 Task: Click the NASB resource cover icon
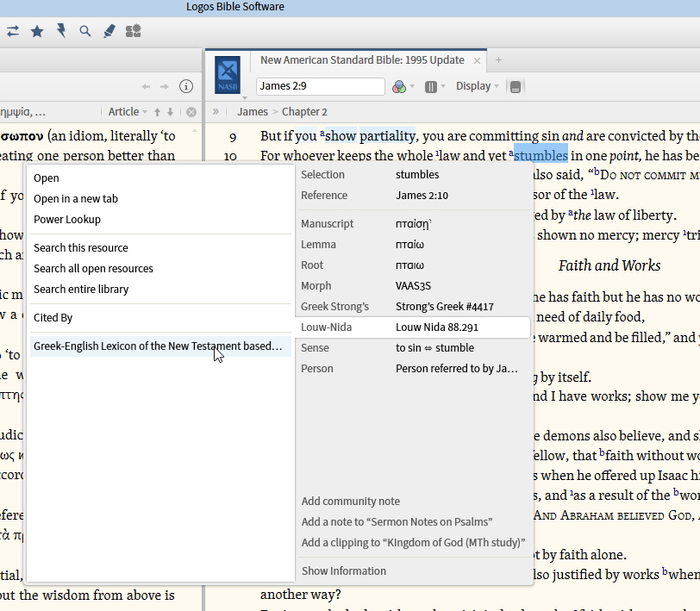(228, 74)
